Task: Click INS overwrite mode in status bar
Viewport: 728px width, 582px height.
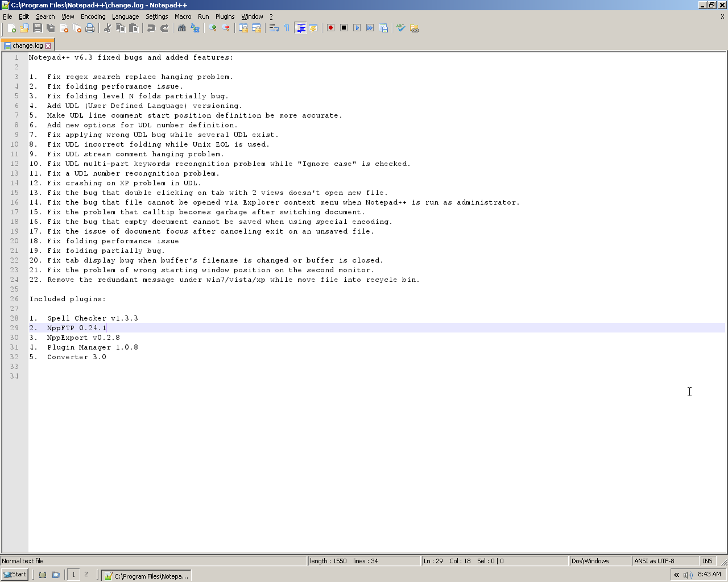Action: click(x=708, y=561)
